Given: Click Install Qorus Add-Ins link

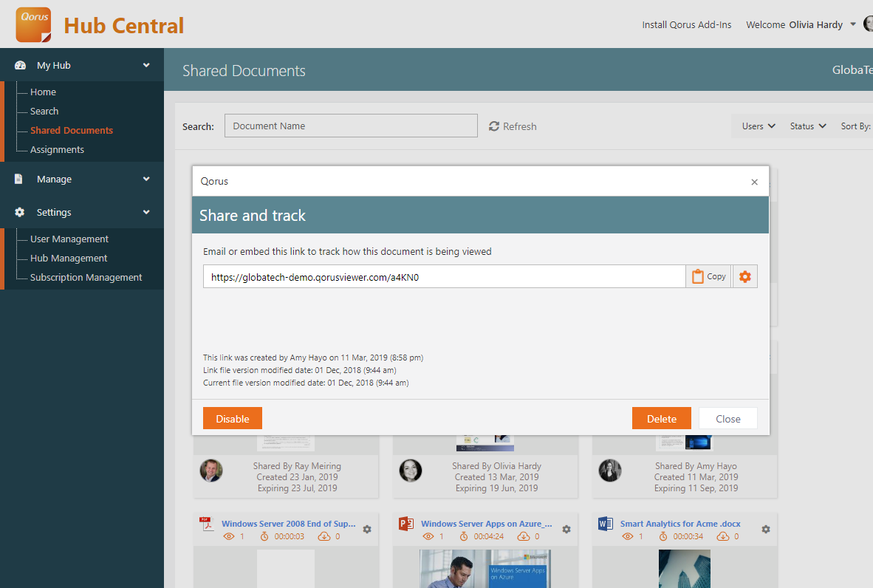Looking at the screenshot, I should tap(686, 24).
